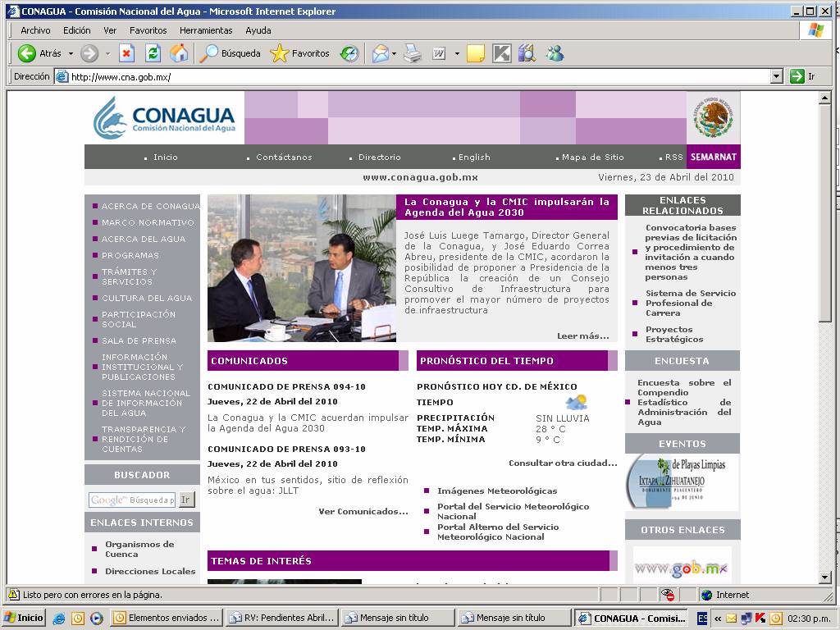This screenshot has height=630, width=840.
Task: Click the Contáctanos link in the site navigation
Action: pyautogui.click(x=284, y=157)
